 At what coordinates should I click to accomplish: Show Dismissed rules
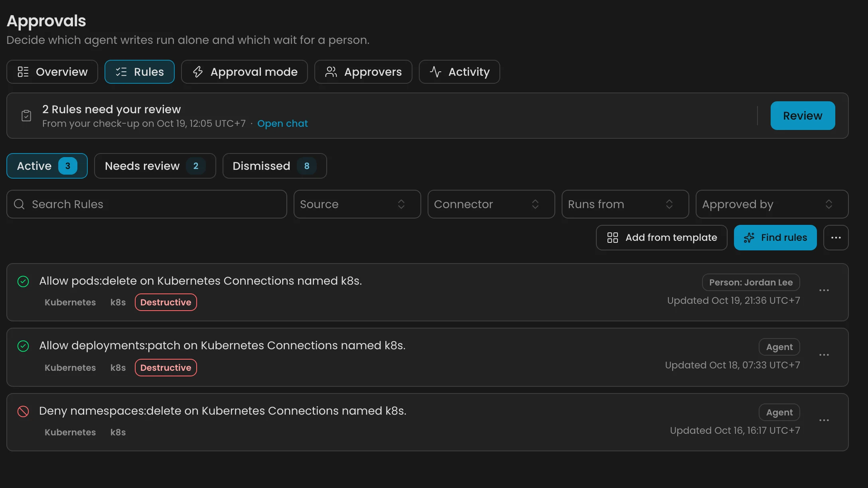[275, 166]
